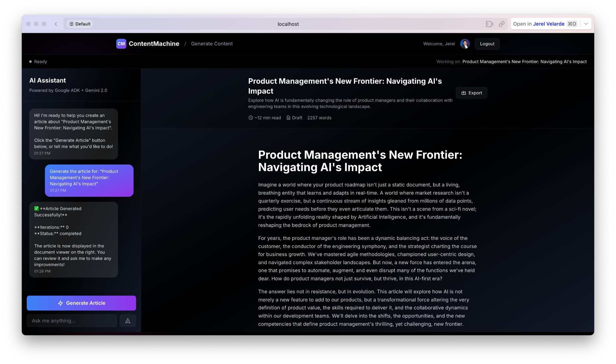Expand the Open in dropdown arrow

[x=586, y=24]
